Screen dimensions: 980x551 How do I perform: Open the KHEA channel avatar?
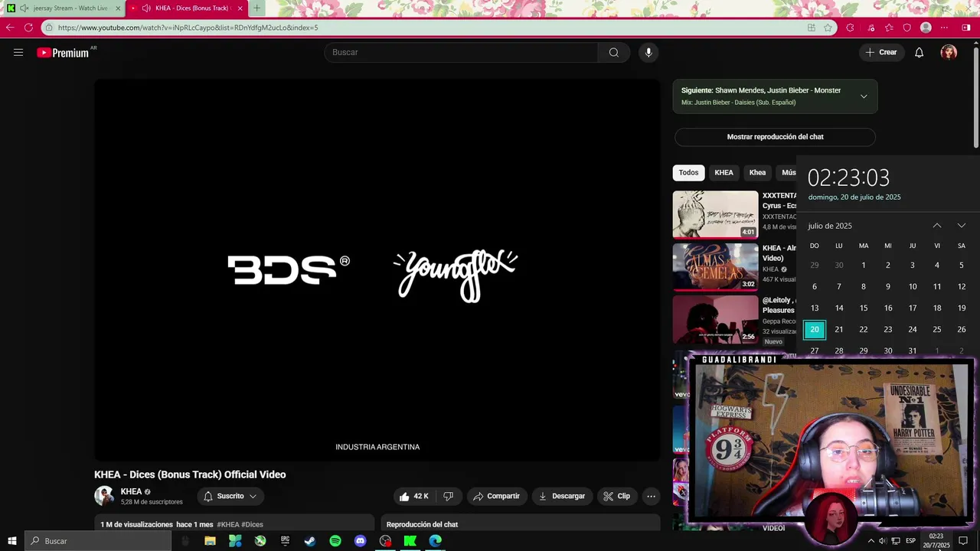point(104,496)
